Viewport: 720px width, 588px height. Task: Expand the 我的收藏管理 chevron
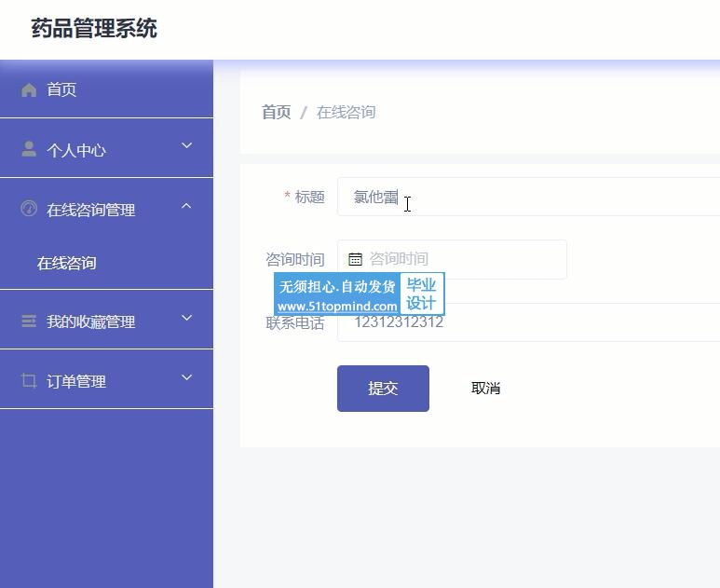(x=186, y=318)
